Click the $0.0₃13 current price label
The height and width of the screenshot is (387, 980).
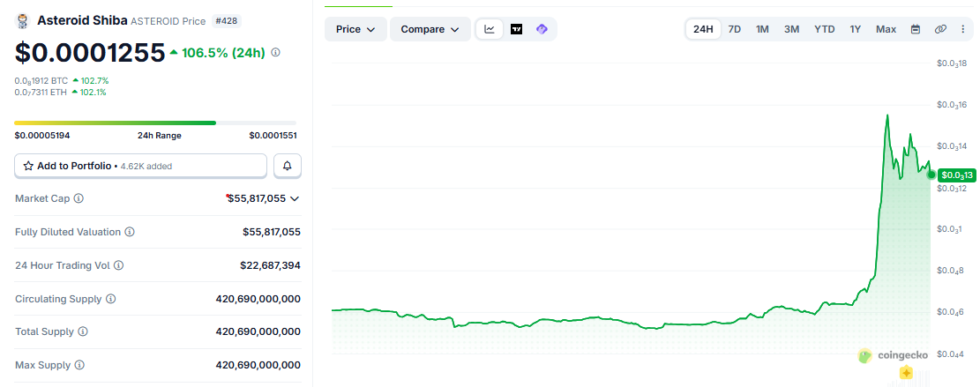pyautogui.click(x=957, y=175)
